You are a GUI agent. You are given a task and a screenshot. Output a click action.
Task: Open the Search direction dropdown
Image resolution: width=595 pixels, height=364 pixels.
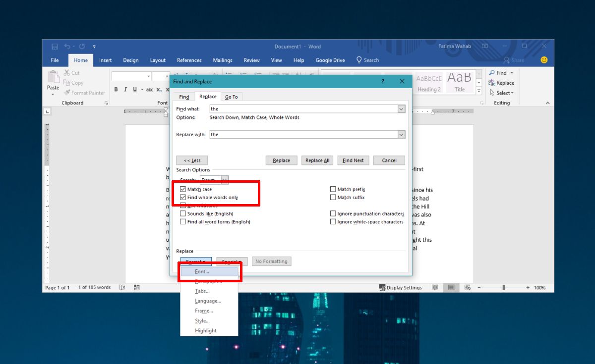click(x=225, y=180)
